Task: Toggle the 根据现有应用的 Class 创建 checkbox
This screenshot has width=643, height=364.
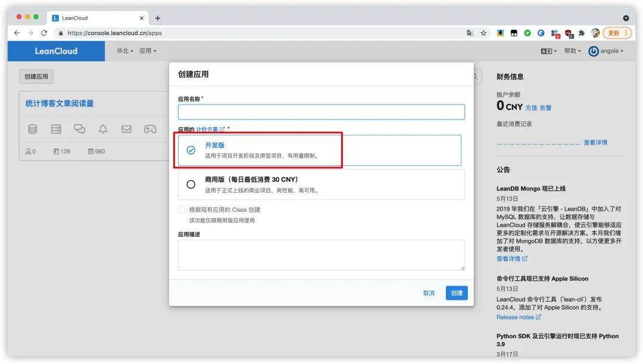Action: pos(182,209)
